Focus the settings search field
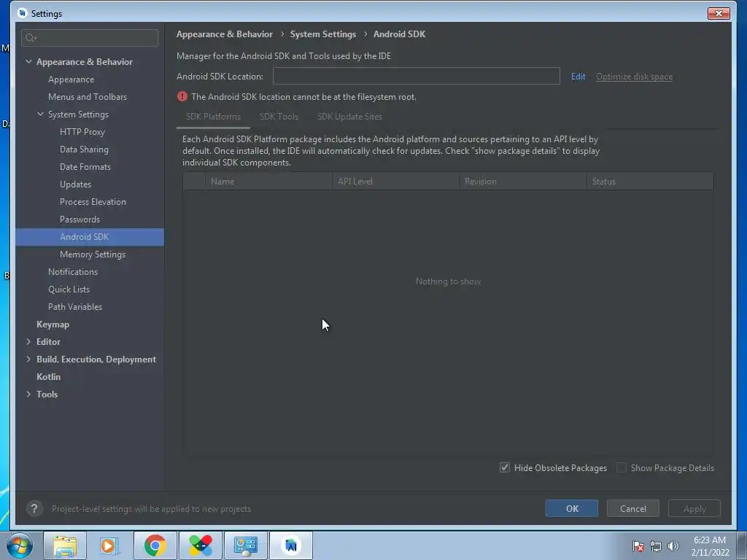The width and height of the screenshot is (747, 560). (90, 38)
